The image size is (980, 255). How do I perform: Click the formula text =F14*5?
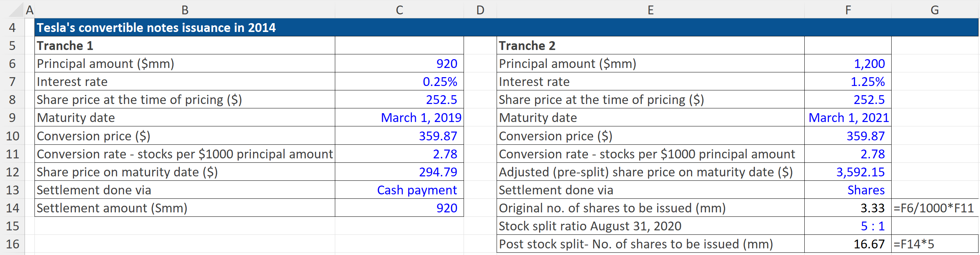[914, 244]
